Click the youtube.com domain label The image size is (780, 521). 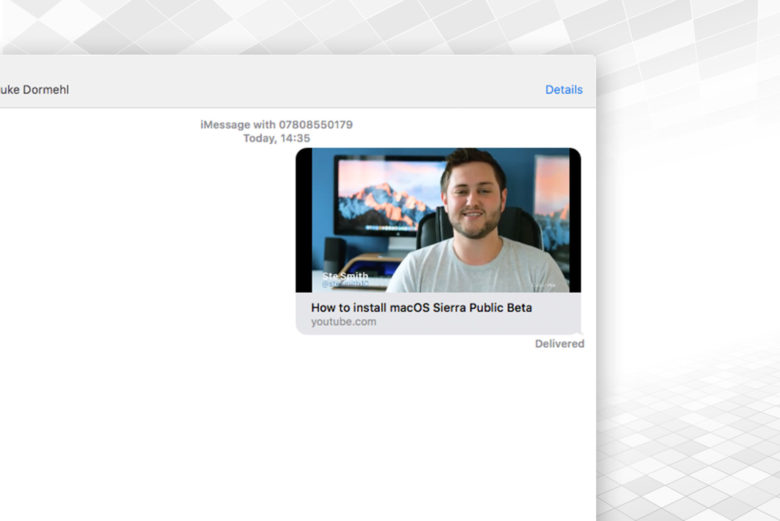[343, 322]
